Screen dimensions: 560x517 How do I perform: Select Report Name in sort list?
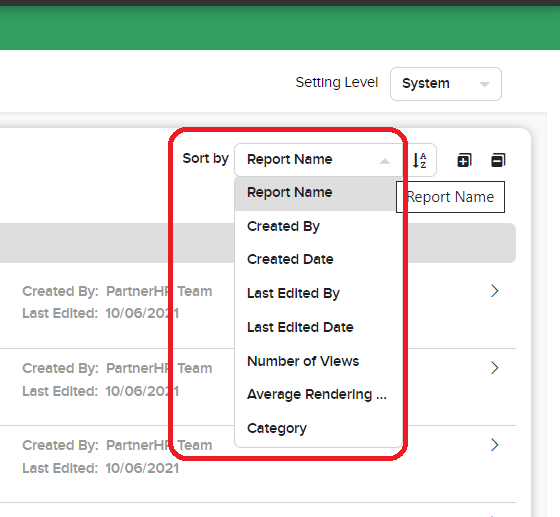[315, 193]
